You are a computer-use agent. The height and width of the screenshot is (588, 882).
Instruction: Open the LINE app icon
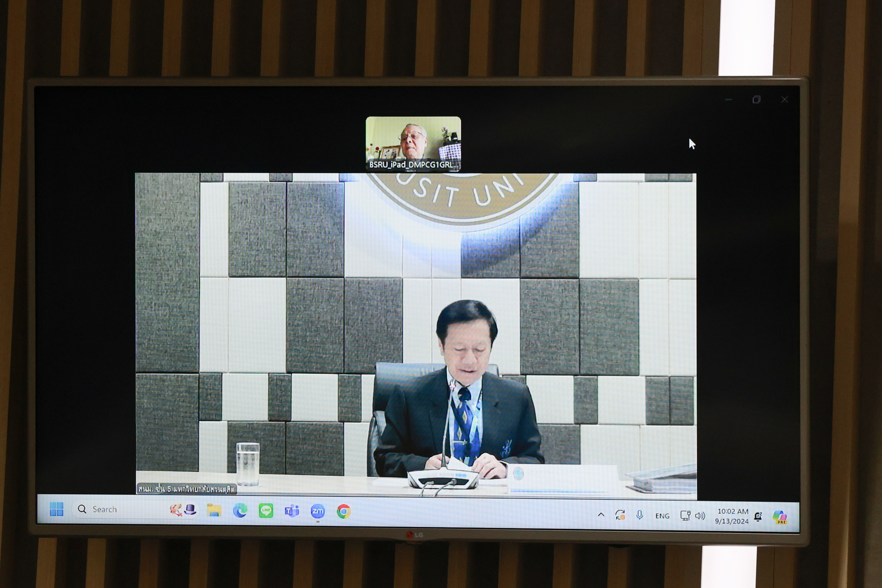(x=266, y=511)
